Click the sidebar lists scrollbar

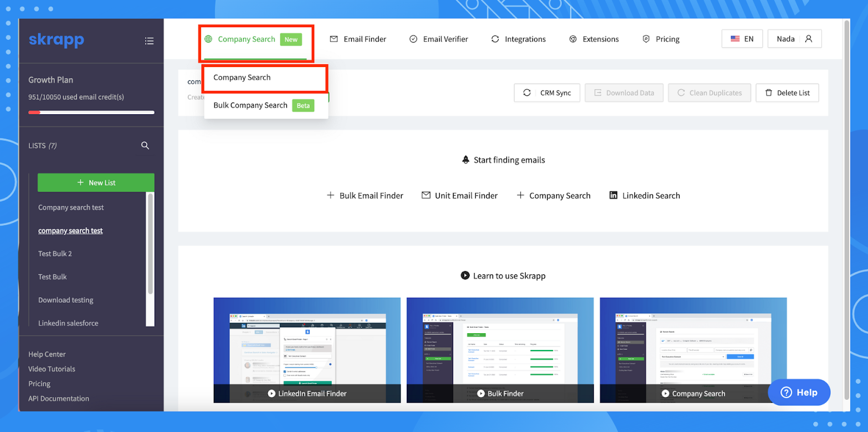point(150,244)
